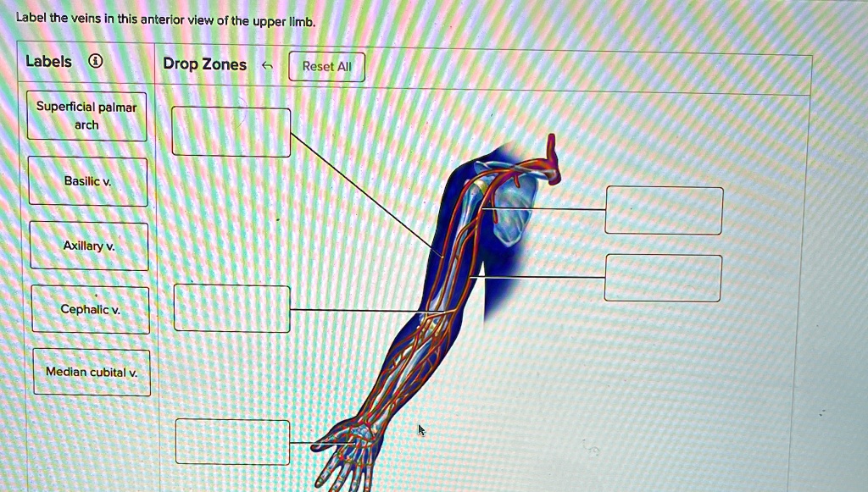Click the bottom drop zone near the hand
Viewport: 868px width, 492px height.
232,442
